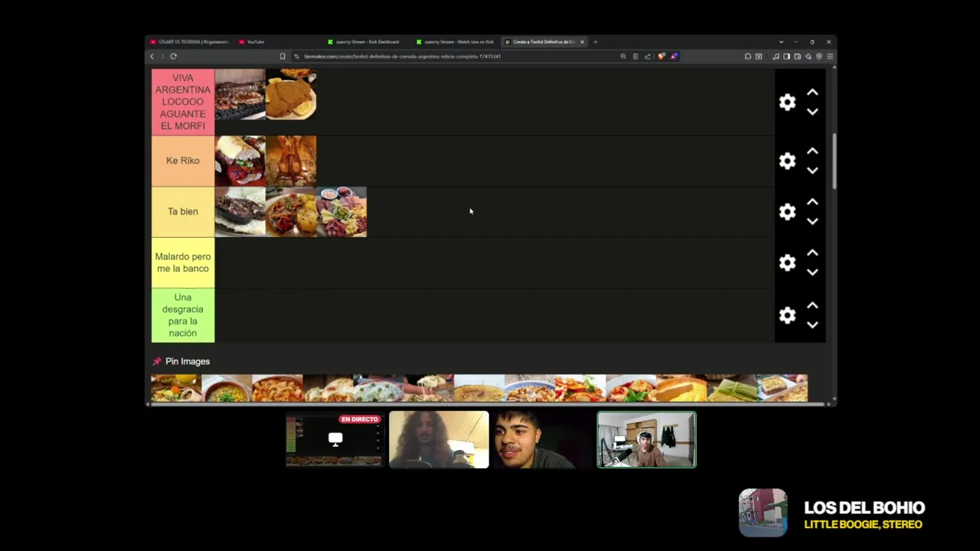Screen dimensions: 980x551
Task: Open settings gear for Ke Riko tier
Action: [787, 161]
